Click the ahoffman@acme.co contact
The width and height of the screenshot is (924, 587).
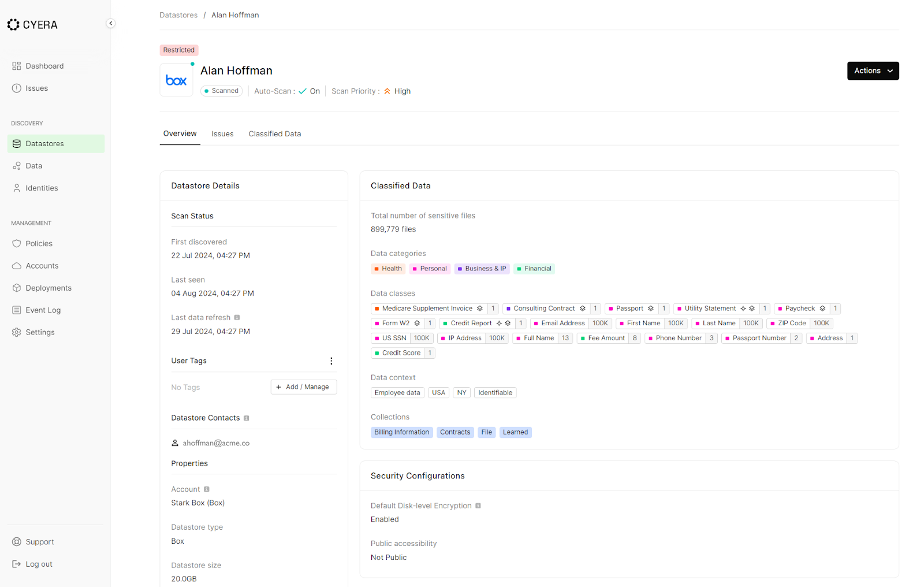(216, 443)
